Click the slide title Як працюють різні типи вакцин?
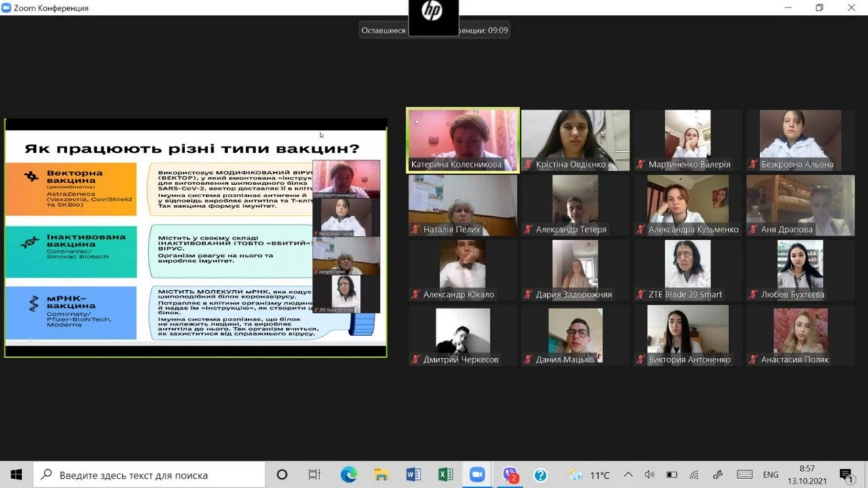 click(192, 148)
